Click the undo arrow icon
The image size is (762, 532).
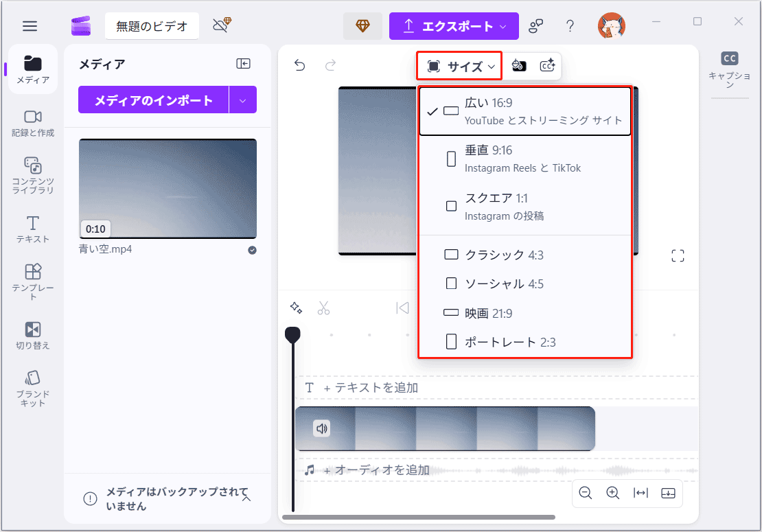point(299,65)
